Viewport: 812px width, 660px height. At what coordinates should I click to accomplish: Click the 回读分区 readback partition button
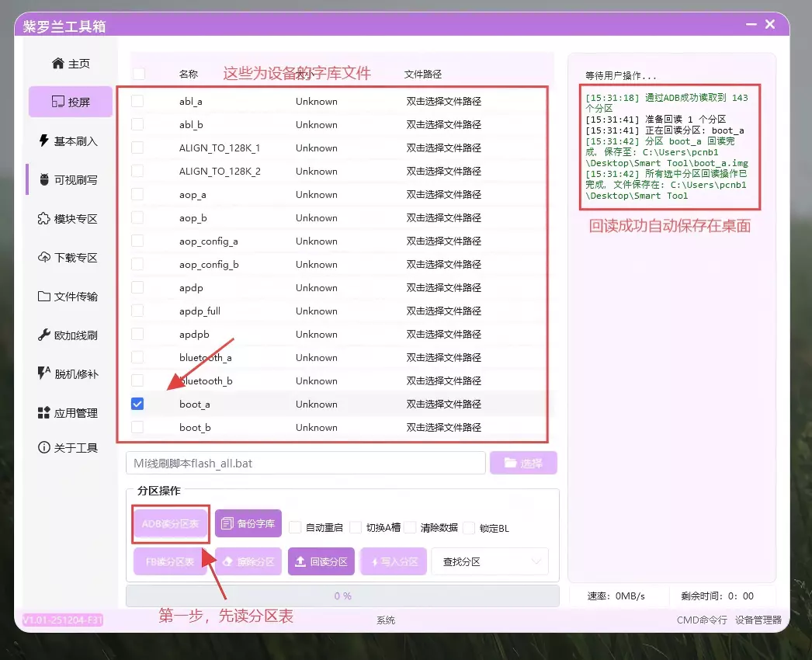pos(321,561)
